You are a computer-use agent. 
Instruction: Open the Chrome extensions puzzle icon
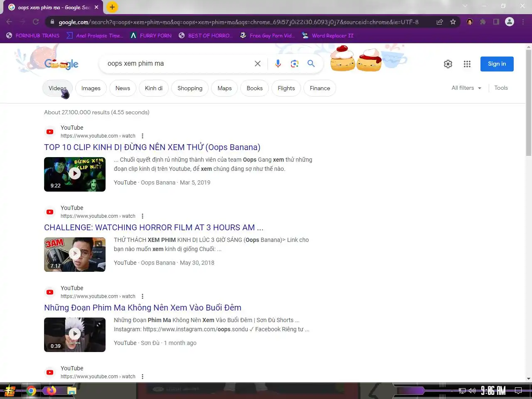(483, 22)
